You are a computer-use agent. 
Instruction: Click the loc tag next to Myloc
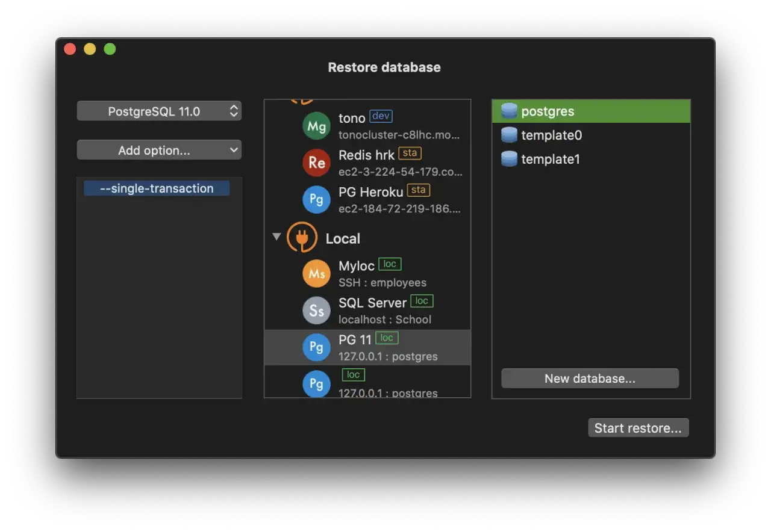pos(390,264)
